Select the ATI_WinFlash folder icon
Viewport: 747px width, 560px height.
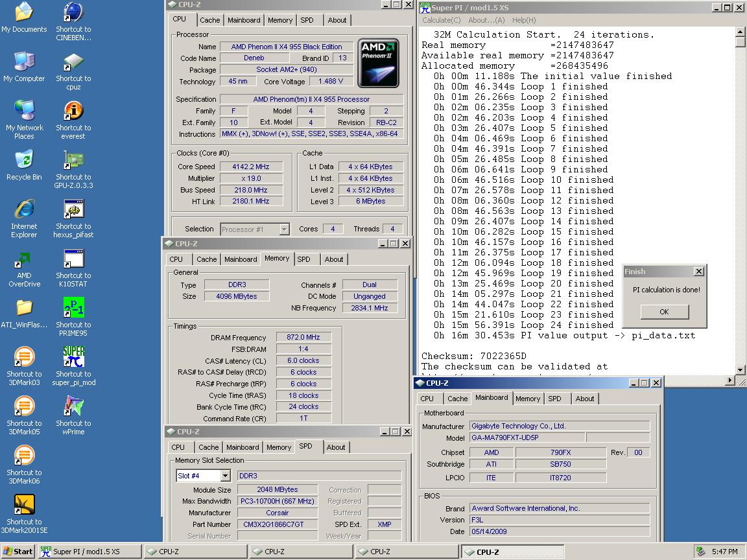[24, 313]
